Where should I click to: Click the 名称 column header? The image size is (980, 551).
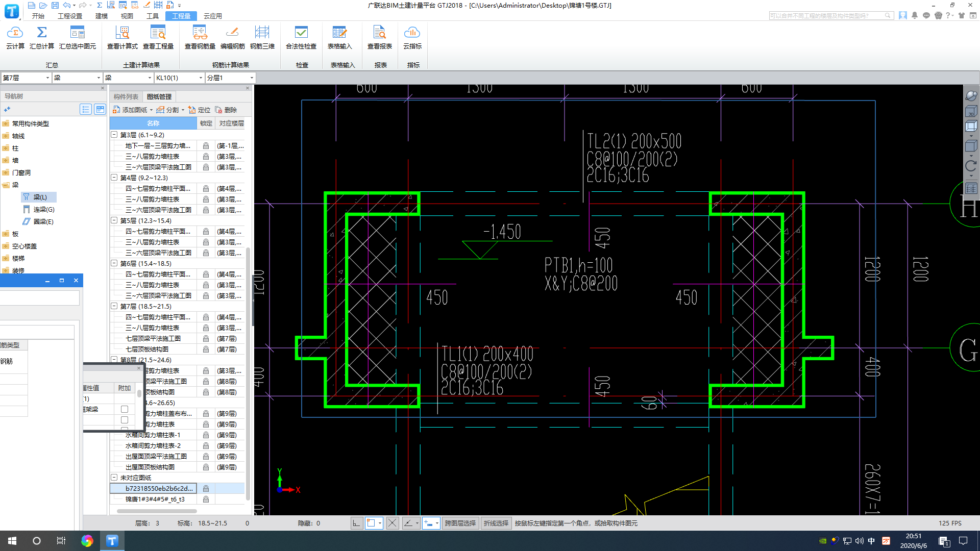(153, 123)
